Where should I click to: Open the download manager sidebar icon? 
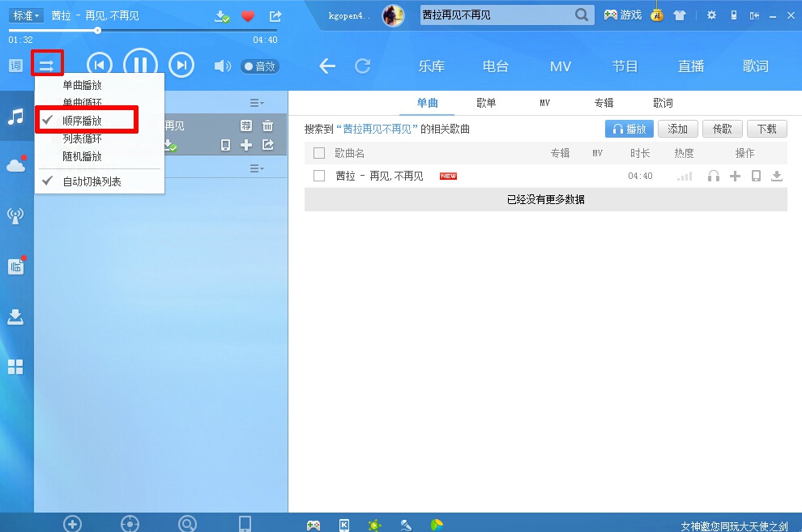click(15, 317)
